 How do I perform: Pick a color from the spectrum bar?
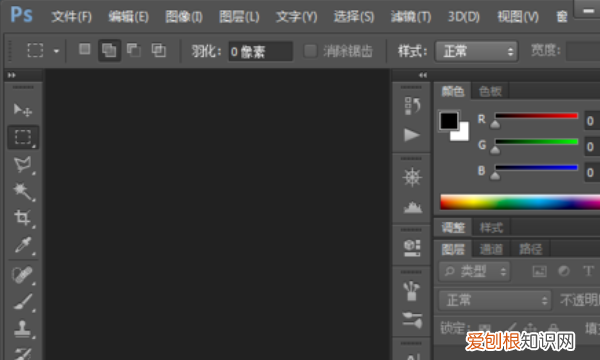coord(520,202)
